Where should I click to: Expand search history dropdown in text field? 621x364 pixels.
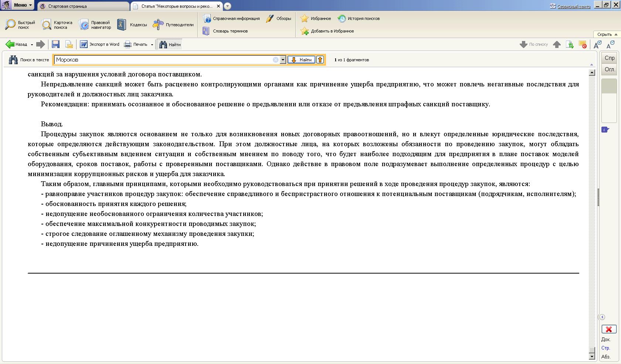pyautogui.click(x=283, y=60)
